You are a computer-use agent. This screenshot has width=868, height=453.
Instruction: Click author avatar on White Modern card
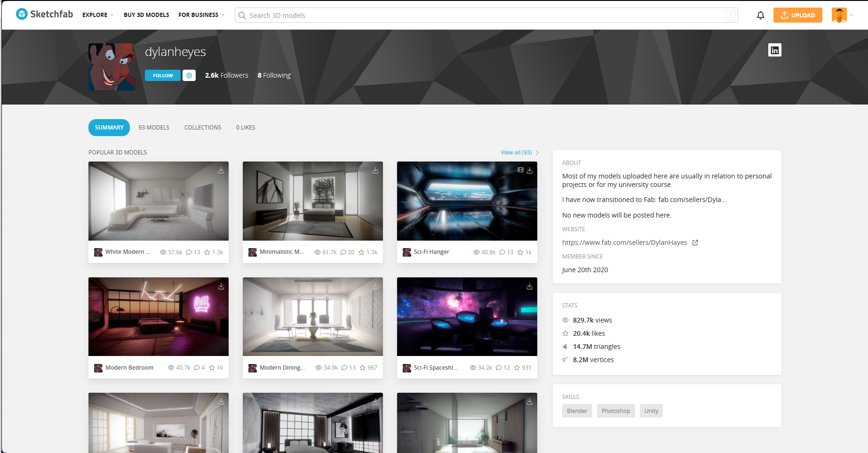pos(98,252)
